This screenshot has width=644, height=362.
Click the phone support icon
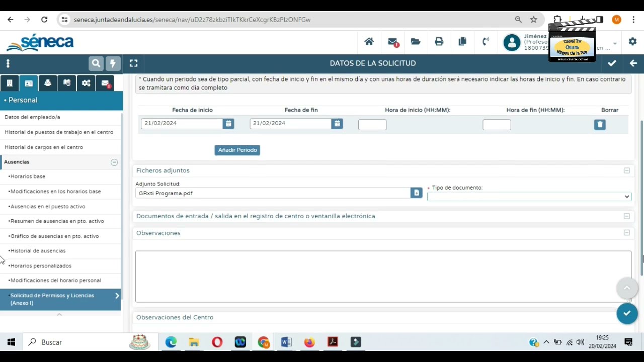(x=486, y=42)
